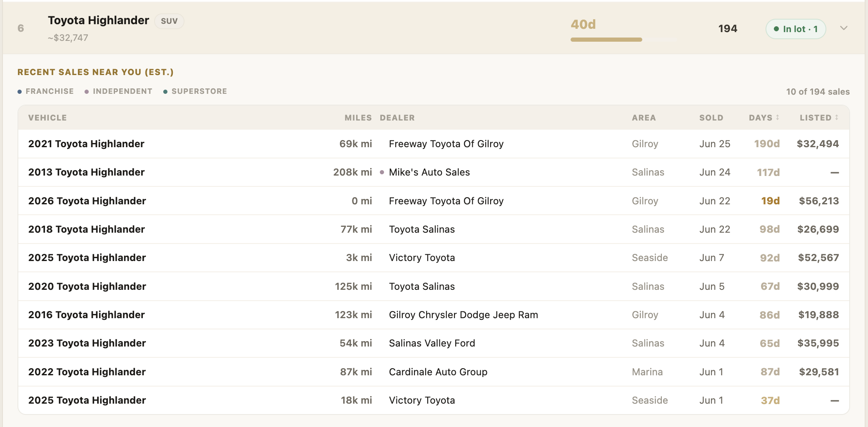Click the Marina area cell
This screenshot has width=868, height=427.
click(647, 372)
